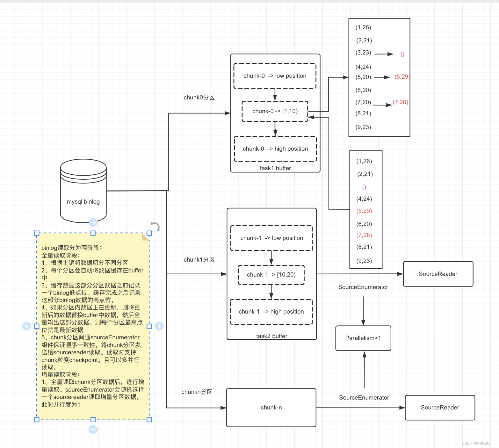Click the 'chunkn分区' label
499x448 pixels.
coord(197,392)
